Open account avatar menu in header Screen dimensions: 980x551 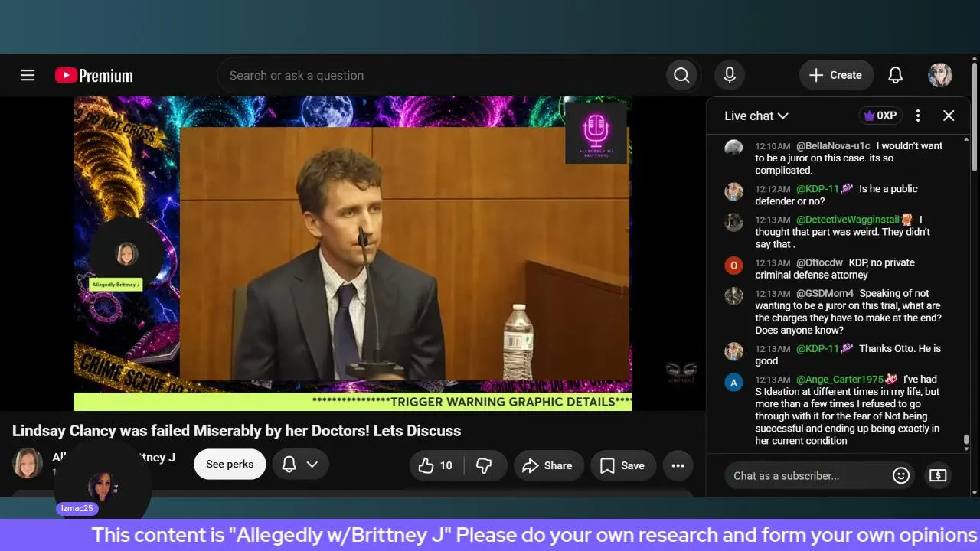point(940,75)
